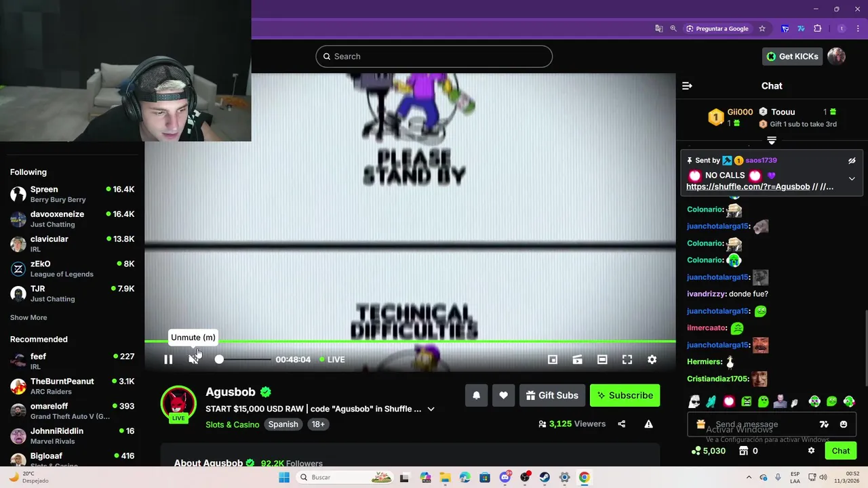
Task: Open Spreen channel in Following
Action: 72,195
